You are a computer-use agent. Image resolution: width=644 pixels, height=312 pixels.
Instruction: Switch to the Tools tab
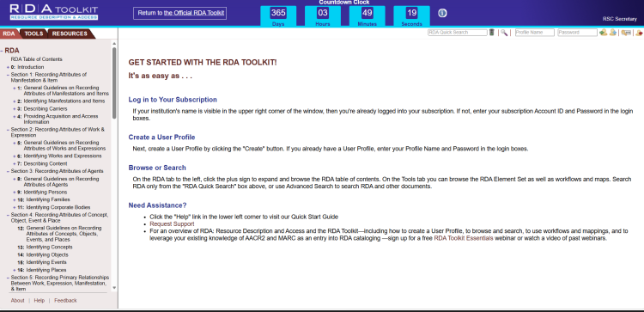pyautogui.click(x=33, y=34)
